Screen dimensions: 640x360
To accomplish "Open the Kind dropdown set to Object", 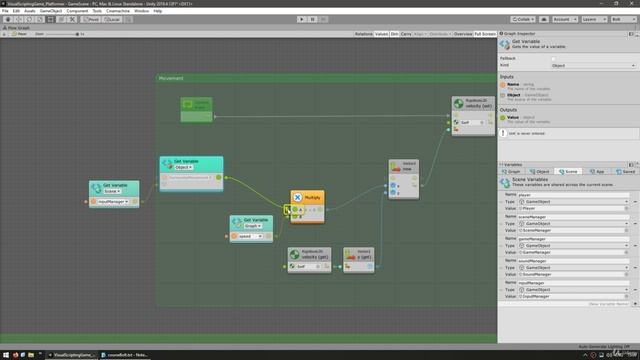I will coord(593,66).
